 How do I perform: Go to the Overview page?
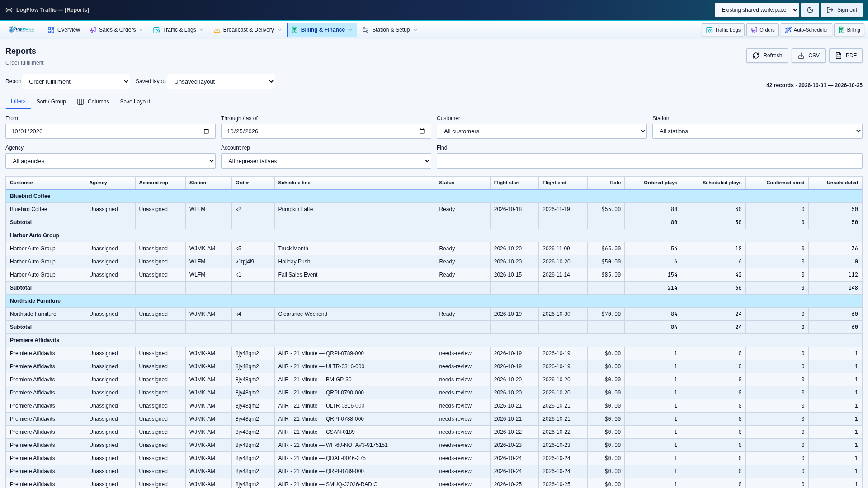pyautogui.click(x=64, y=30)
